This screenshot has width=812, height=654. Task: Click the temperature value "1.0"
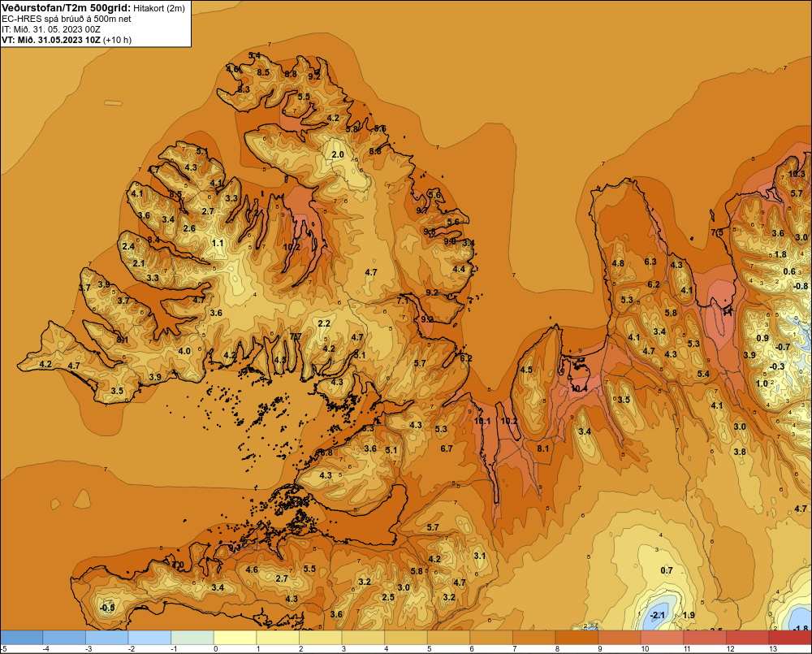(x=762, y=383)
